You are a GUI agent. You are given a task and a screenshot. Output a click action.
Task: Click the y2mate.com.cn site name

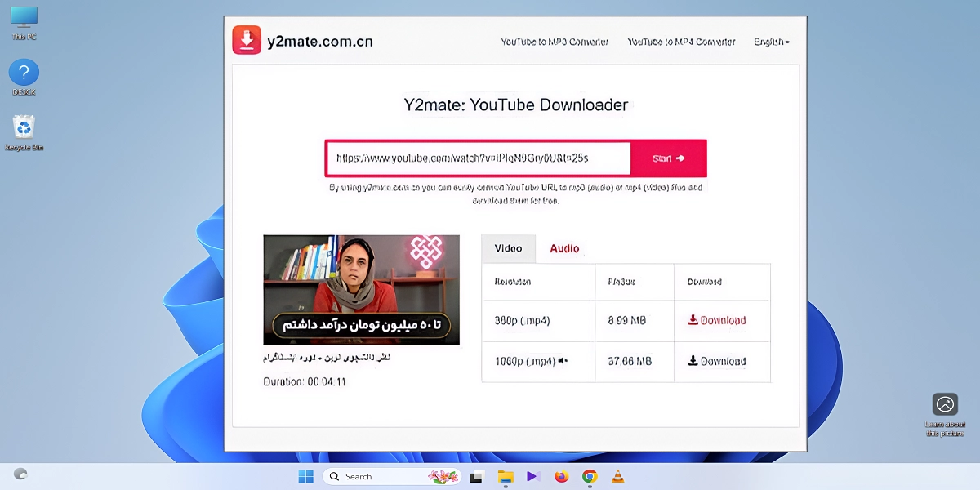point(320,41)
